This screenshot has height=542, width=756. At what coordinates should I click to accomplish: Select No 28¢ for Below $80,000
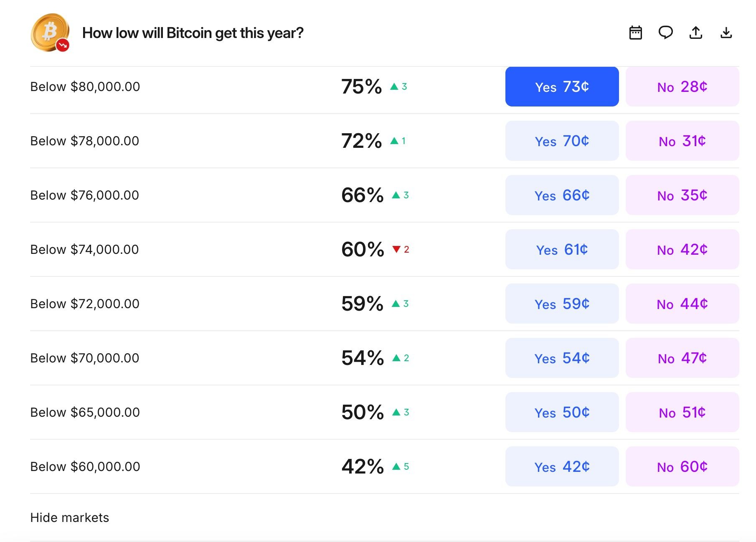682,87
